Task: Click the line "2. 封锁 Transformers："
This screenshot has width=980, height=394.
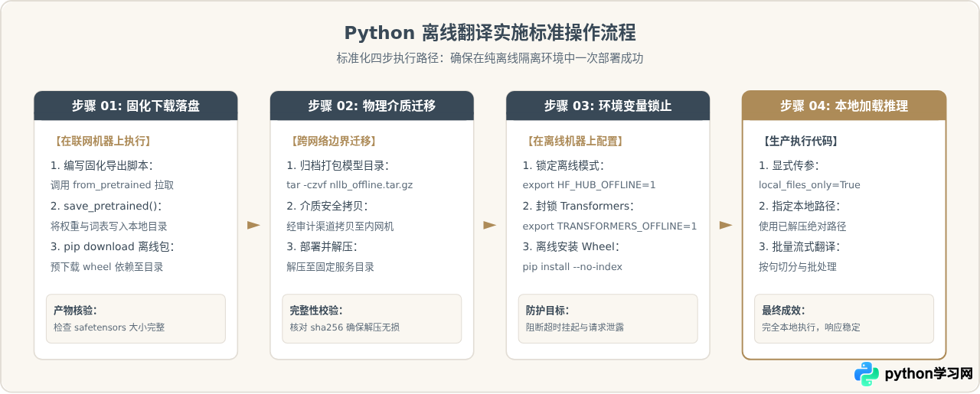Action: click(x=578, y=207)
